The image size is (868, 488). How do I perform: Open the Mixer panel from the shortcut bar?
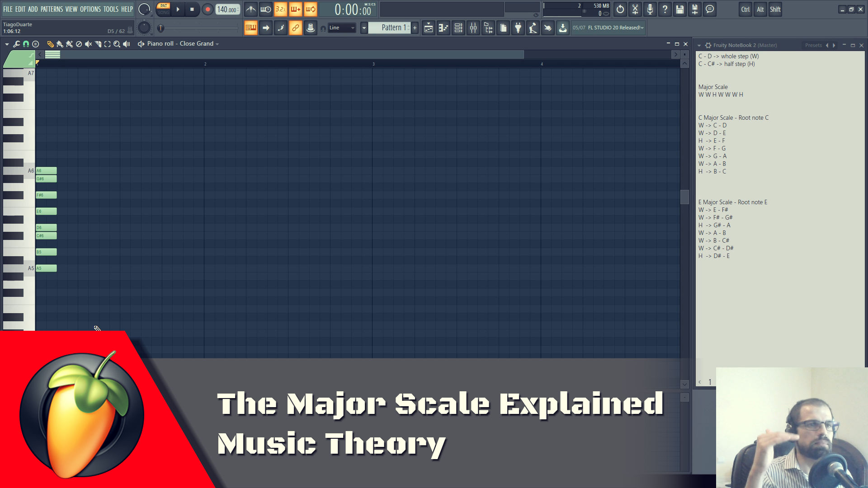click(473, 28)
